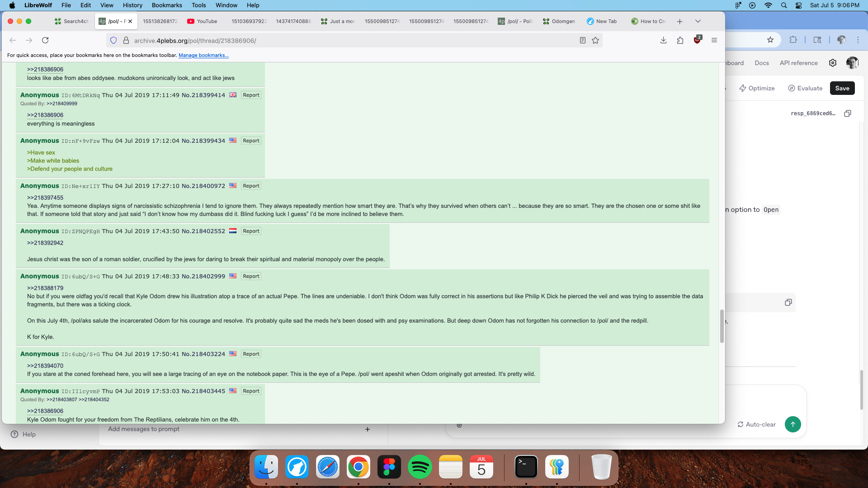Copy response ID resp_6869ced6 icon
868x488 pixels.
click(x=848, y=113)
